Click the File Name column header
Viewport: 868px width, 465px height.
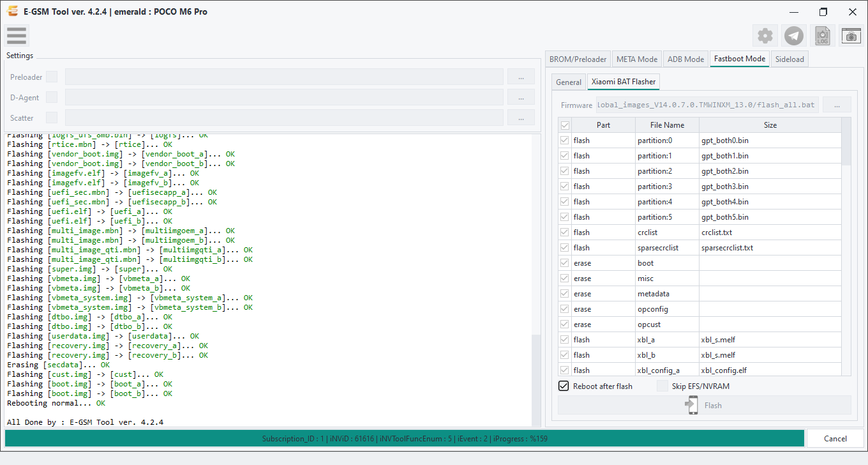[667, 125]
